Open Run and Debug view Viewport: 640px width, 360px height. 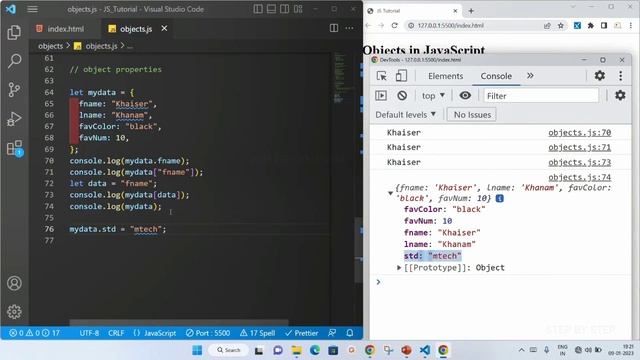14,119
